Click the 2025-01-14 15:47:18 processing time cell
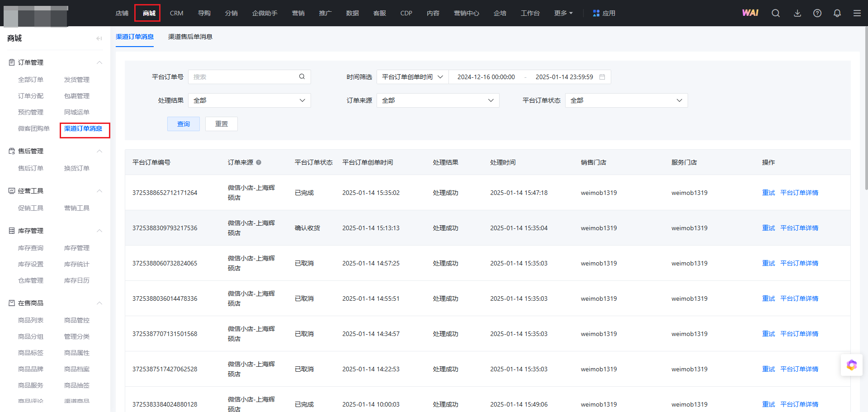Screen dimensions: 868x412 519,193
